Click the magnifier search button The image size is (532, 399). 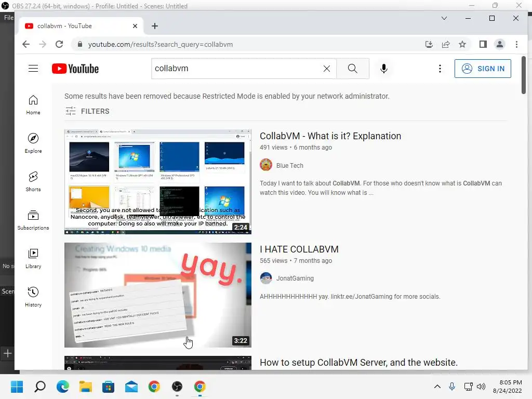pos(353,69)
